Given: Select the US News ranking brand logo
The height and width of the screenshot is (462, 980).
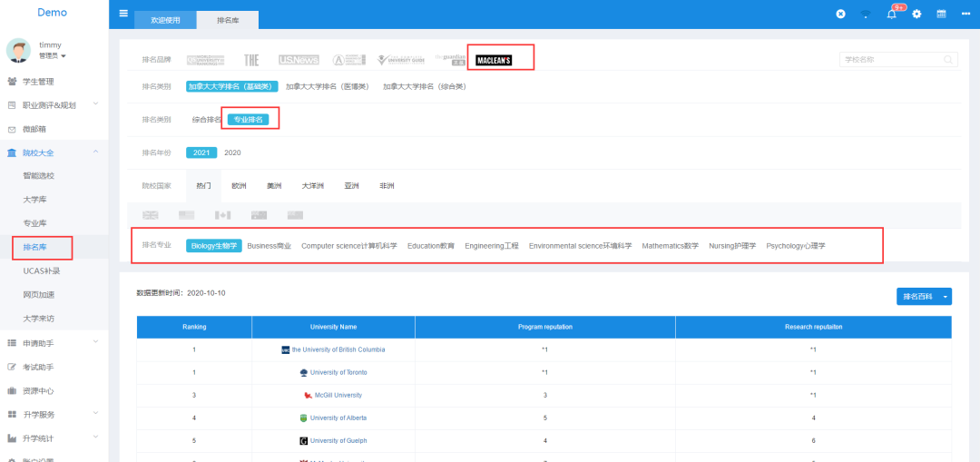Looking at the screenshot, I should click(x=299, y=60).
